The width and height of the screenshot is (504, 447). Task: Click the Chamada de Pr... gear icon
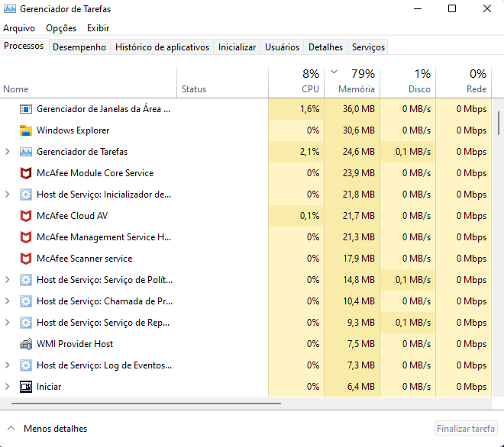pos(26,301)
